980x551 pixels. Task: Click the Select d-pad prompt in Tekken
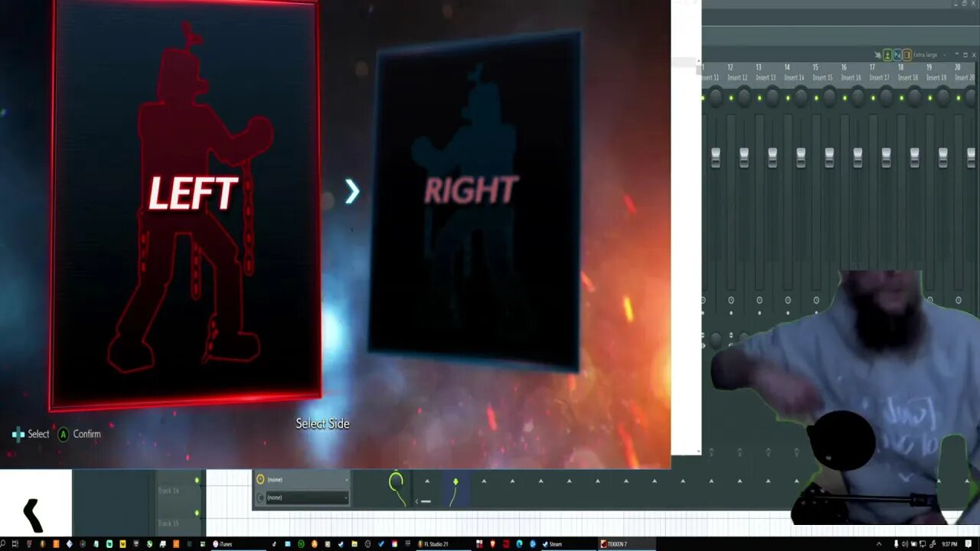pyautogui.click(x=31, y=434)
